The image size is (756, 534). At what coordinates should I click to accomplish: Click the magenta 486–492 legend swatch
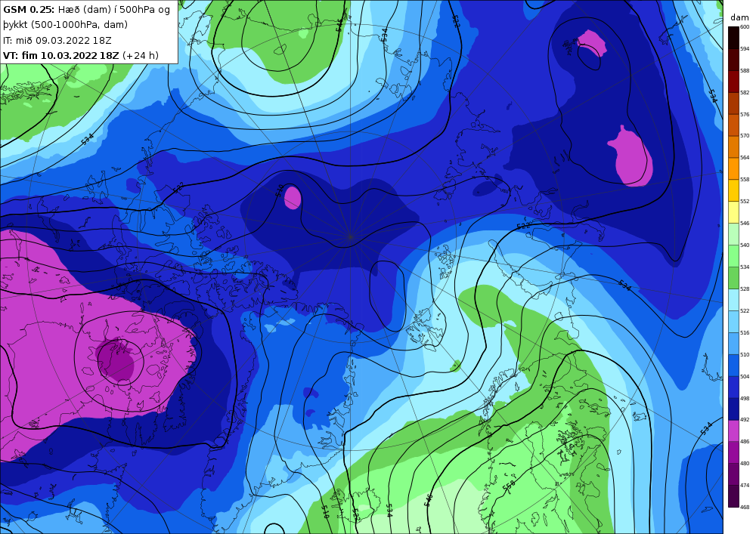pos(733,431)
